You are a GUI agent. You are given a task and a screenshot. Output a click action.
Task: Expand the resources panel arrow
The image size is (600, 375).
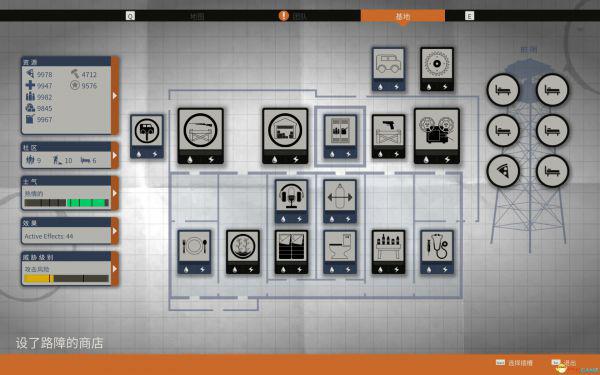[115, 96]
